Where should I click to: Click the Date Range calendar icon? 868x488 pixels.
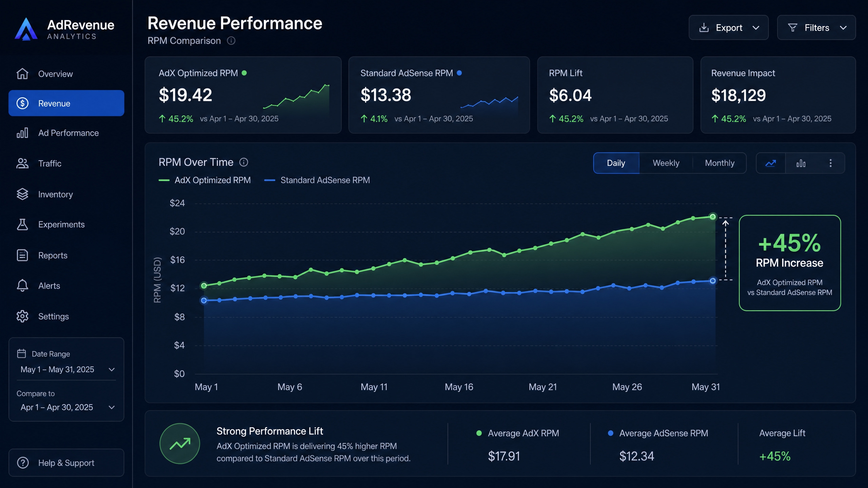pyautogui.click(x=21, y=353)
